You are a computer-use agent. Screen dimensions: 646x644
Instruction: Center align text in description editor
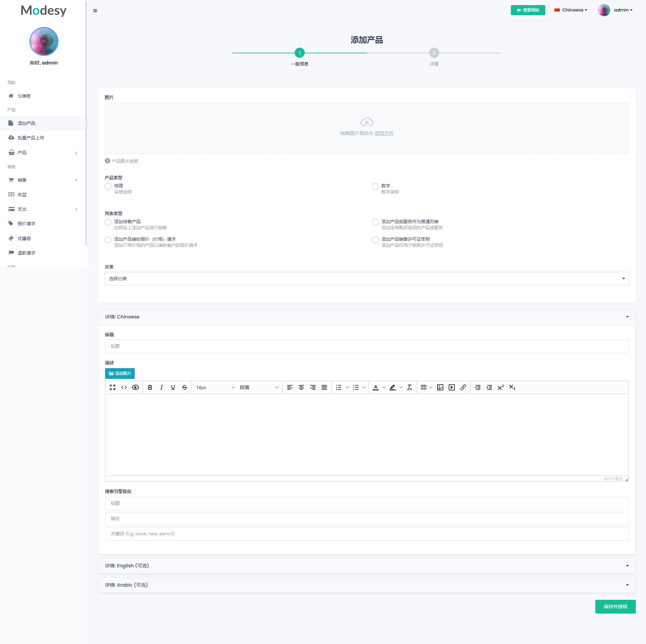pos(301,387)
